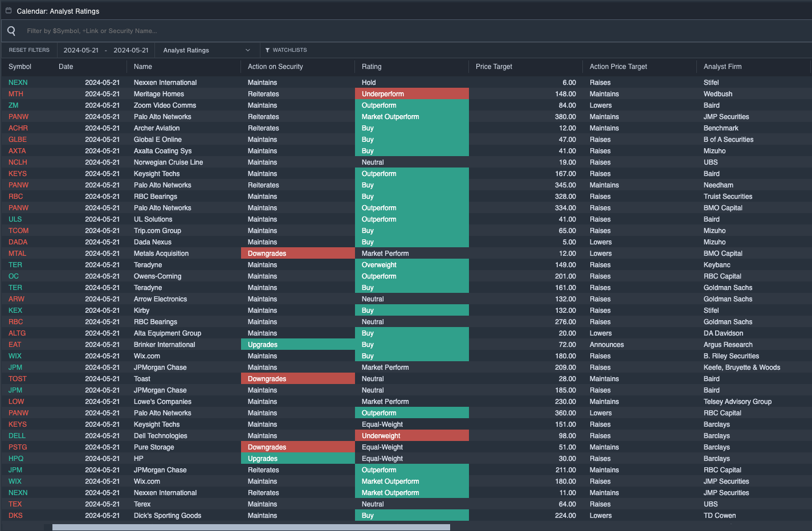Sort by Action Price Target column

(618, 67)
